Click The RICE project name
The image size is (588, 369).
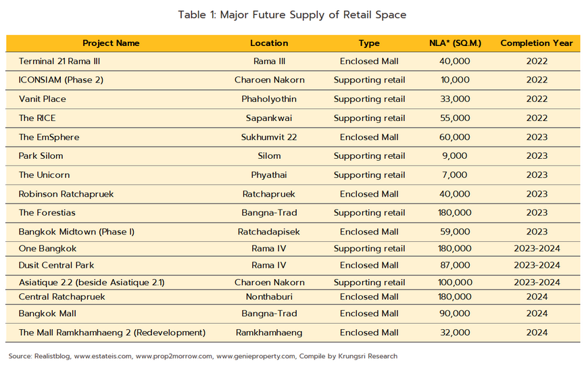[x=36, y=118]
